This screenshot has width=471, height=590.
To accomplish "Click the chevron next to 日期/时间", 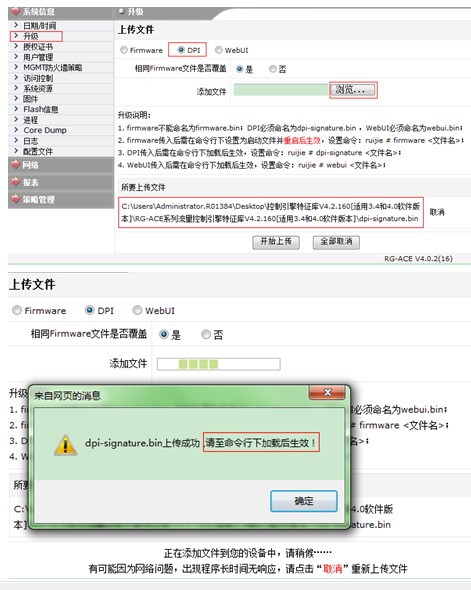I will coord(16,25).
